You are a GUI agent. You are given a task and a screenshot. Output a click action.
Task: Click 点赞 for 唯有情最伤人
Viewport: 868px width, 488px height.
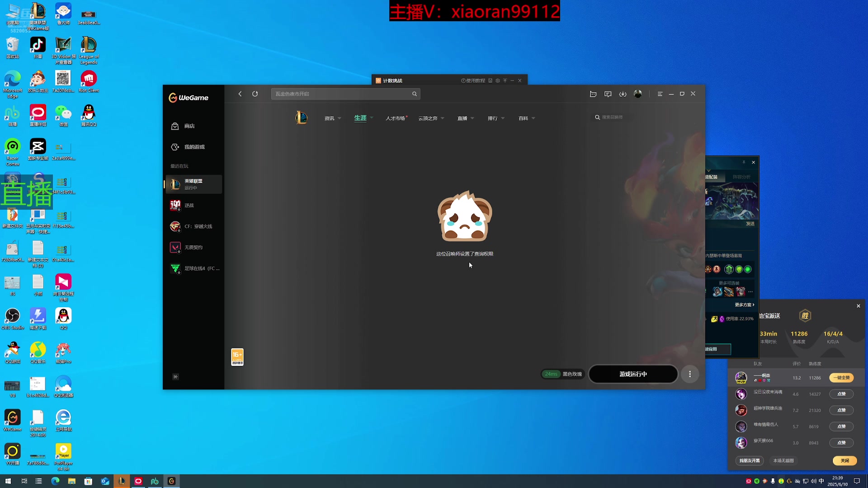click(841, 427)
